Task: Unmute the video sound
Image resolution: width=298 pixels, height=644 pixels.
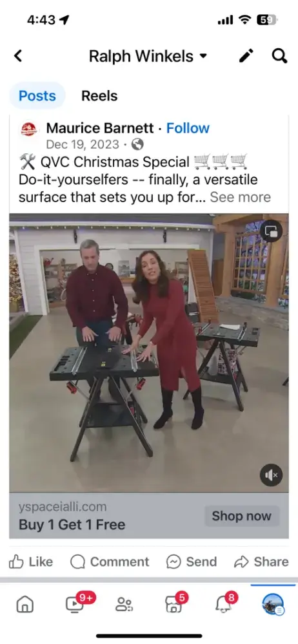Action: tap(272, 475)
